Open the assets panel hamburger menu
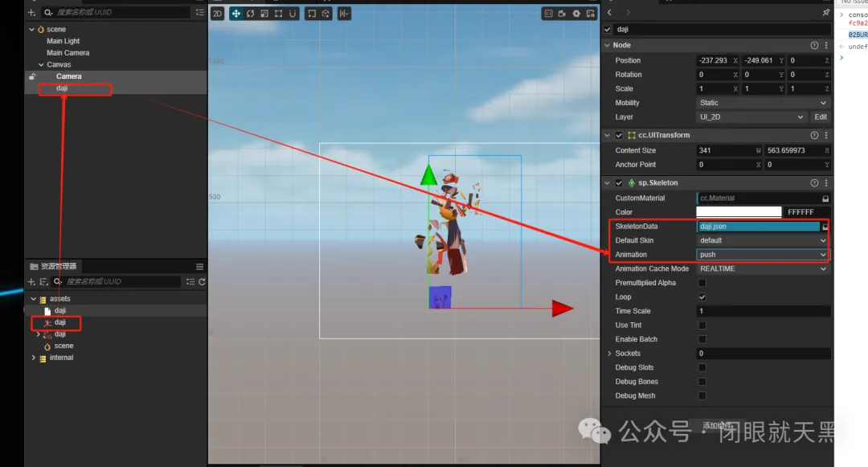 tap(200, 266)
